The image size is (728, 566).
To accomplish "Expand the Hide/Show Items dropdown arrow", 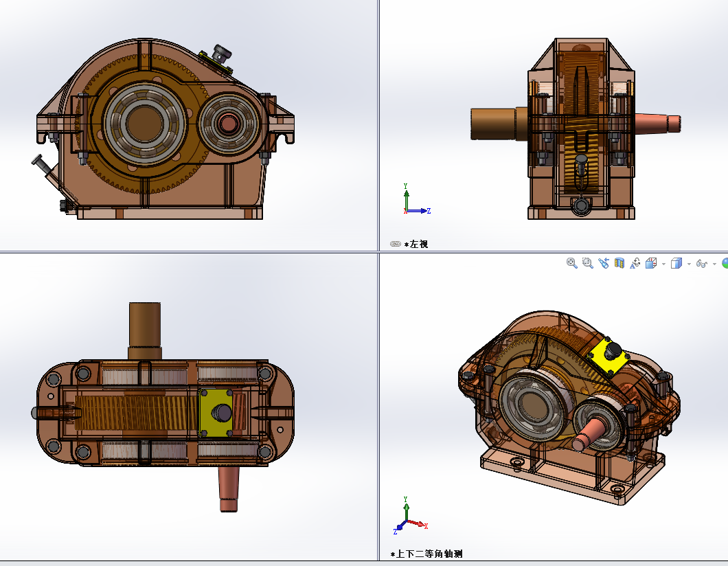I will pyautogui.click(x=714, y=264).
